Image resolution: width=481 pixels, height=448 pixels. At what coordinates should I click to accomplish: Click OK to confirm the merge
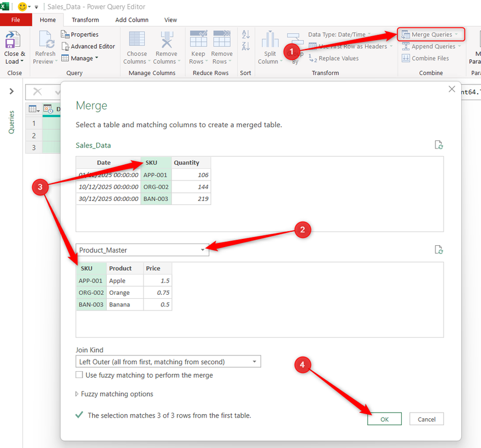click(x=384, y=419)
